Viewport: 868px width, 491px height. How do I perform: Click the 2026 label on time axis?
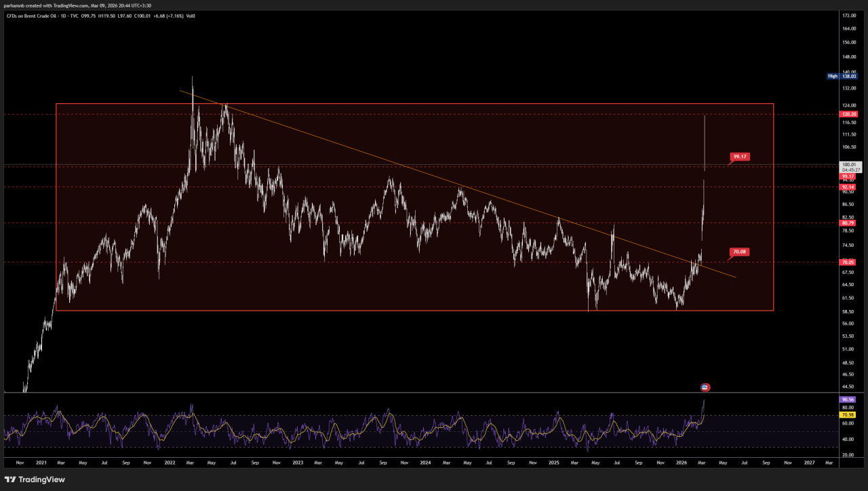pos(682,463)
